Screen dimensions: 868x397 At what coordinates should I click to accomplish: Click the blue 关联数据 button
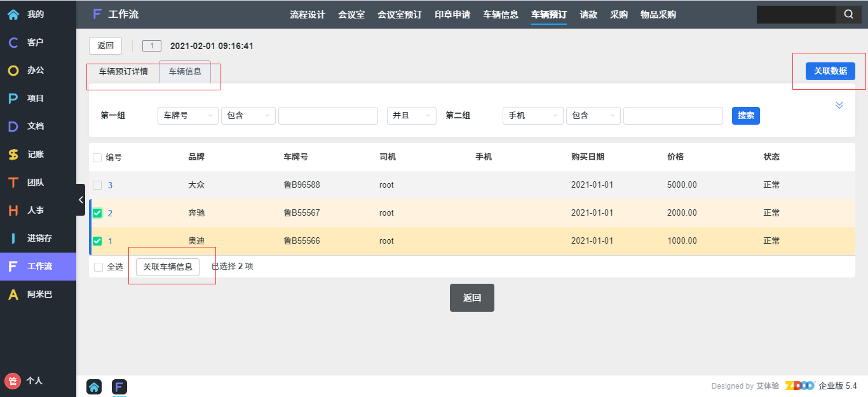click(830, 71)
